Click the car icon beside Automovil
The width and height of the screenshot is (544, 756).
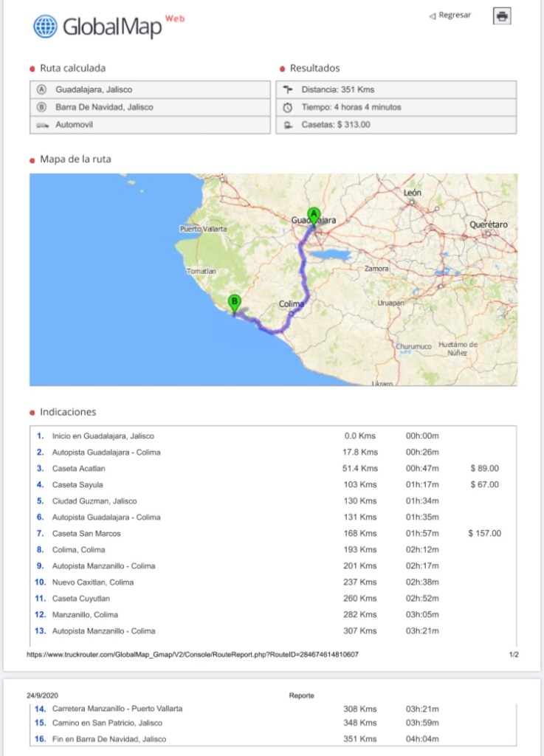point(41,125)
